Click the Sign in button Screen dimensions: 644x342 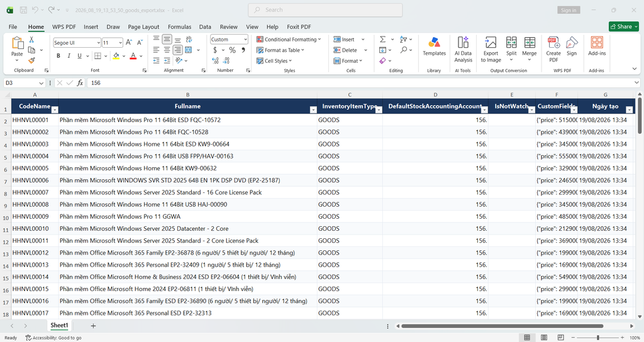(569, 10)
